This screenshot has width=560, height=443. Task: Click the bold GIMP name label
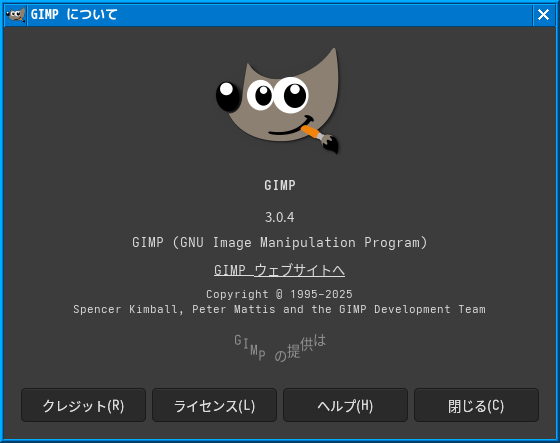(280, 185)
